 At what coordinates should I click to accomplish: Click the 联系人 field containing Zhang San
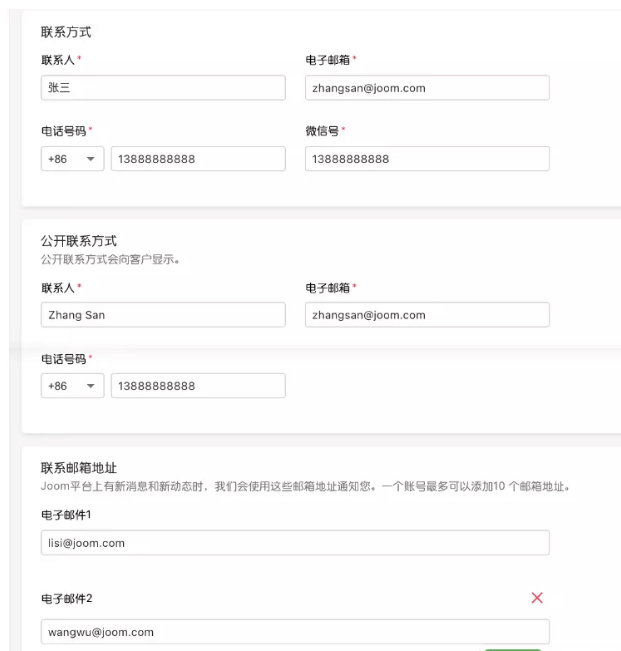click(x=163, y=315)
